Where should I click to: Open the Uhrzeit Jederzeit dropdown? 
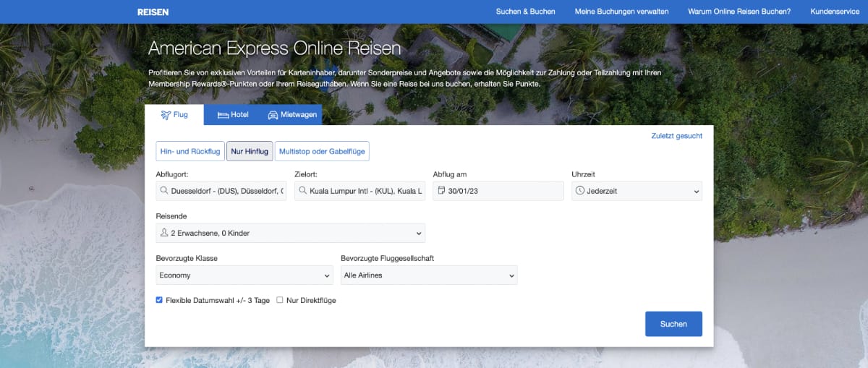[637, 191]
